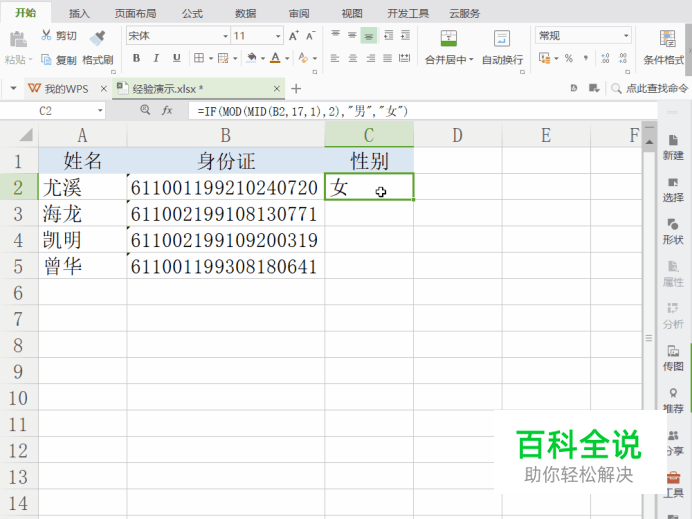Select cell B3 611002199108130771

point(226,214)
